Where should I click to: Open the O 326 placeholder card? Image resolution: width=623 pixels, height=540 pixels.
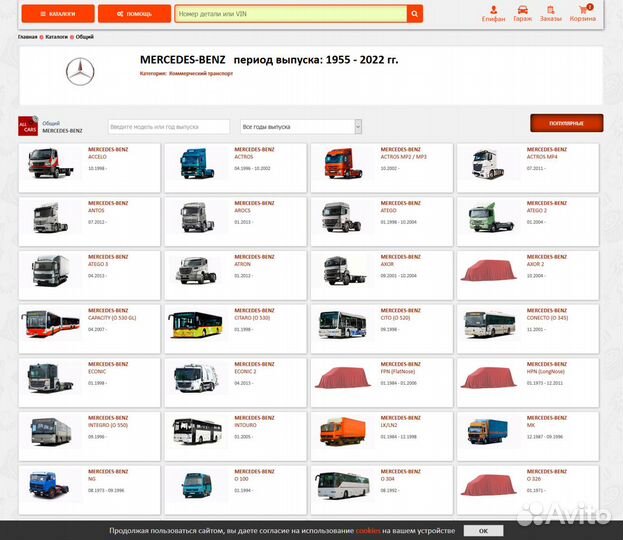pyautogui.click(x=528, y=490)
